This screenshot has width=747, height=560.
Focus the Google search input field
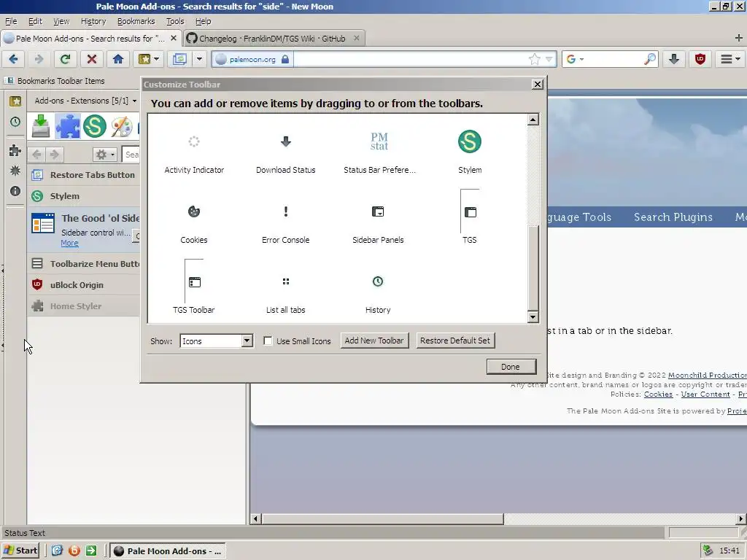(x=614, y=59)
